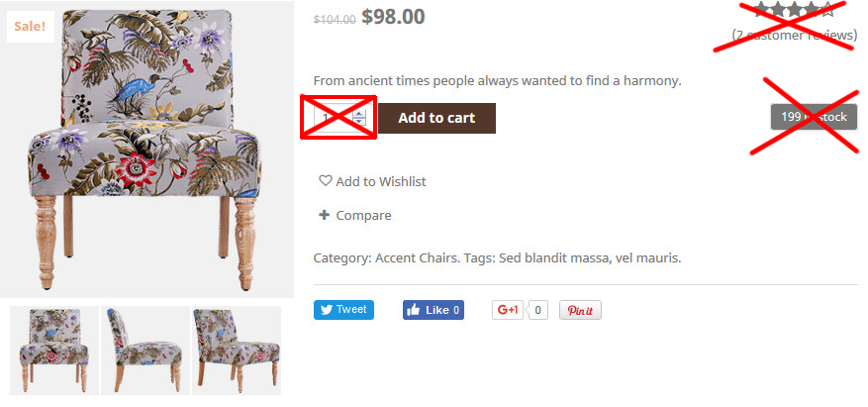868x407 pixels.
Task: Click the main chair product image
Action: tap(146, 149)
